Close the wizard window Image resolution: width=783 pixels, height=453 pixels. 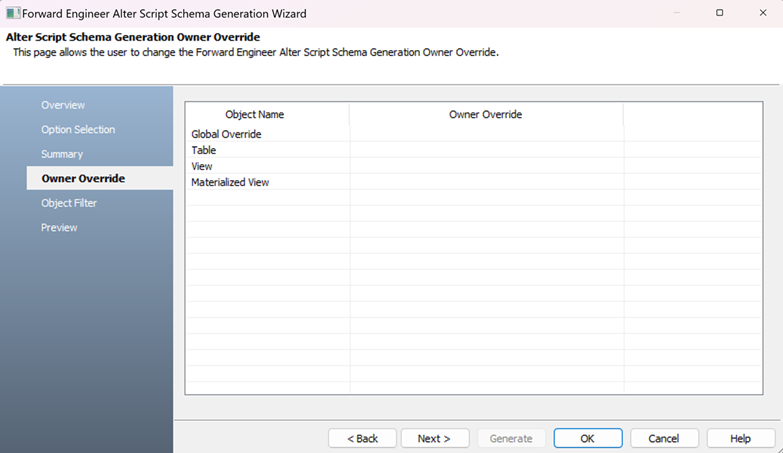[763, 13]
